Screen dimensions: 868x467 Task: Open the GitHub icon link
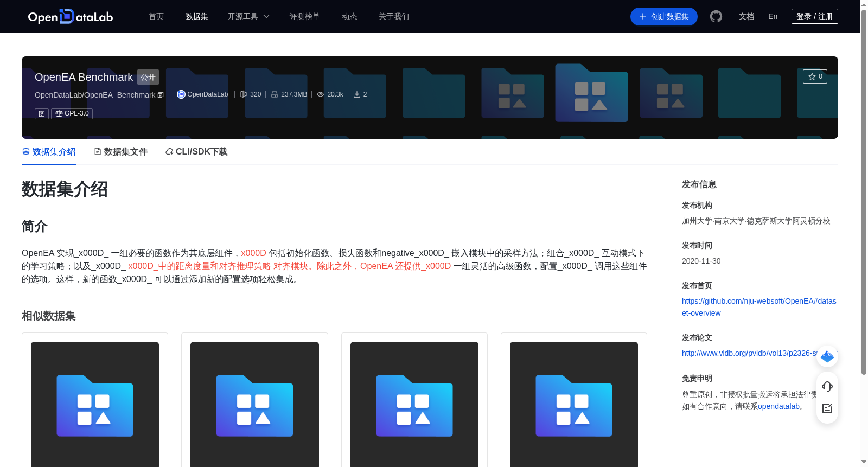coord(716,16)
